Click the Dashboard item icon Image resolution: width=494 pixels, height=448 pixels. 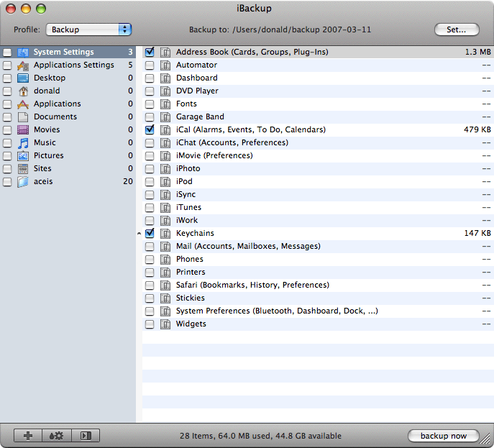(165, 78)
